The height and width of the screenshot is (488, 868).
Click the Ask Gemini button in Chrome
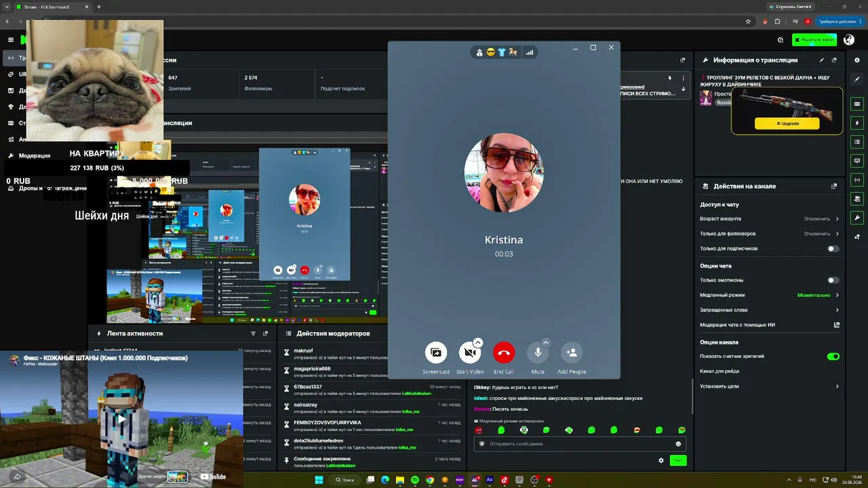click(790, 7)
